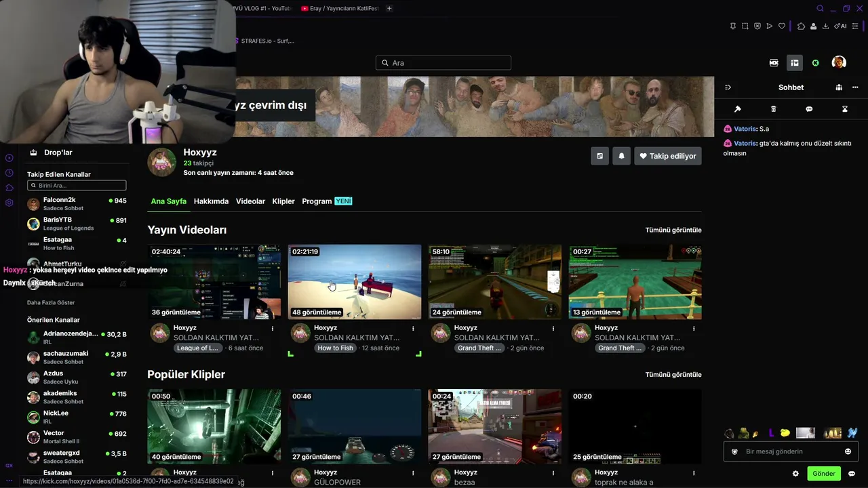868x488 pixels.
Task: Click the shield badge icon in message box
Action: pyautogui.click(x=734, y=451)
